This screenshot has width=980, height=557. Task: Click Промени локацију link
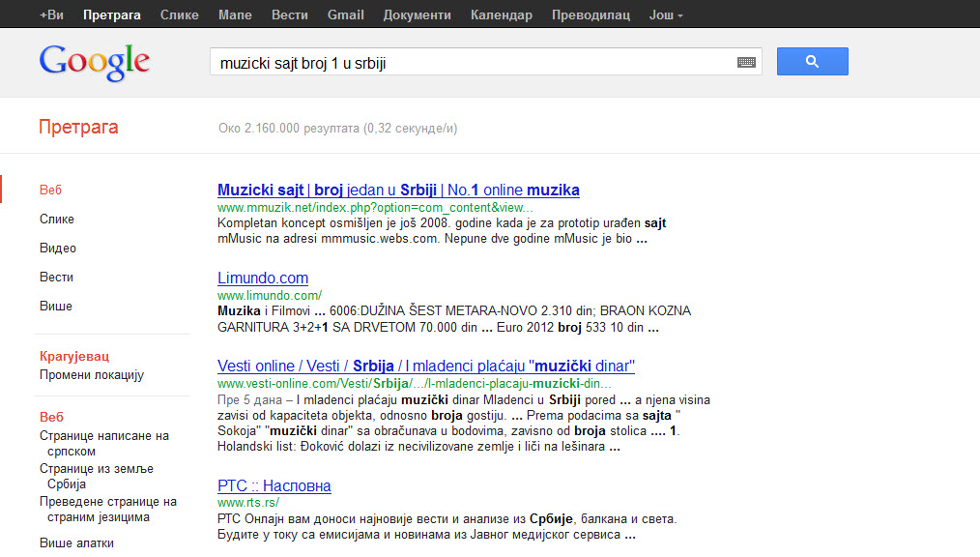[91, 374]
